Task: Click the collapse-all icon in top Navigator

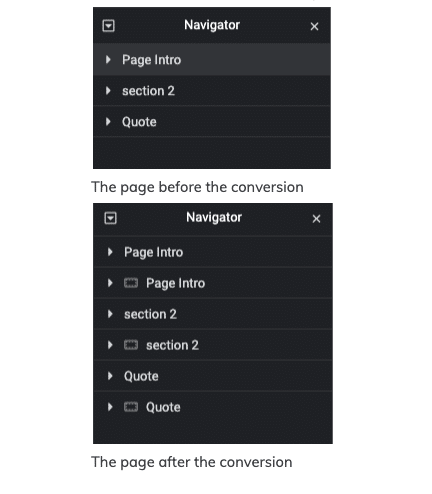Action: (108, 26)
